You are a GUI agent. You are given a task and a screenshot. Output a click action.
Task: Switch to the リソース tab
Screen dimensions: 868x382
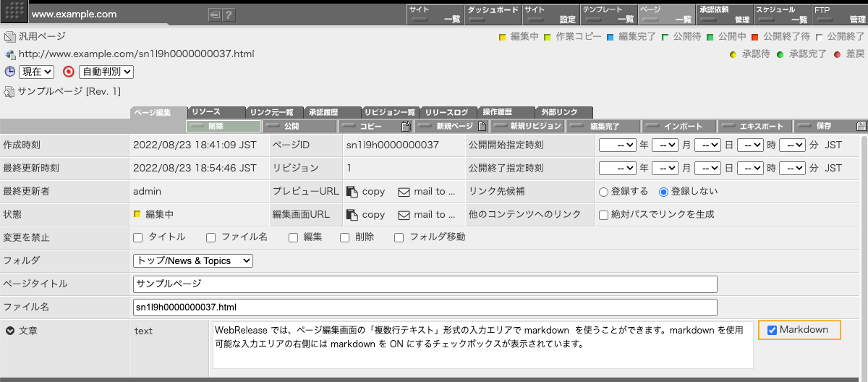[x=216, y=112]
